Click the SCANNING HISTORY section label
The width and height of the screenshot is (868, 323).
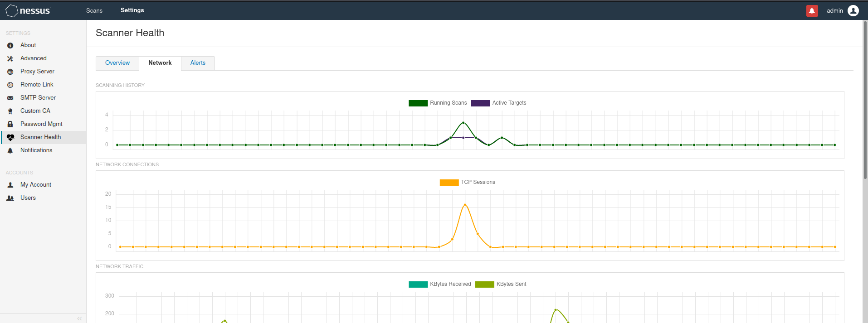pyautogui.click(x=120, y=85)
